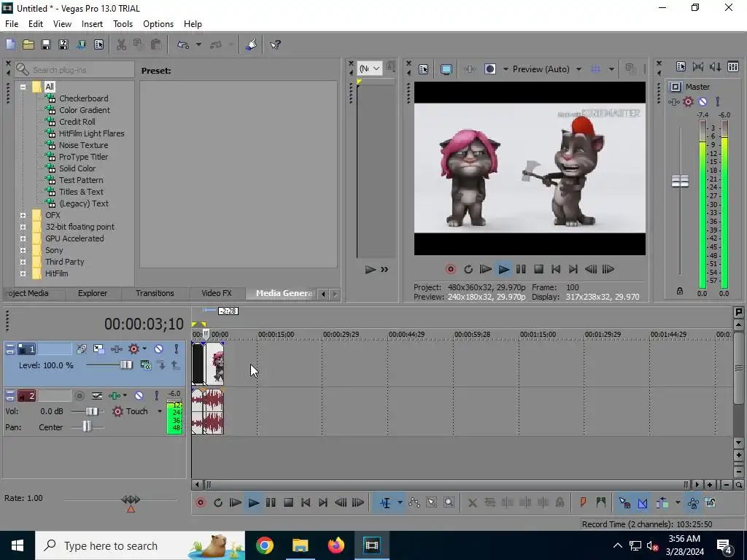Click the Undo arrow icon

pos(183,44)
